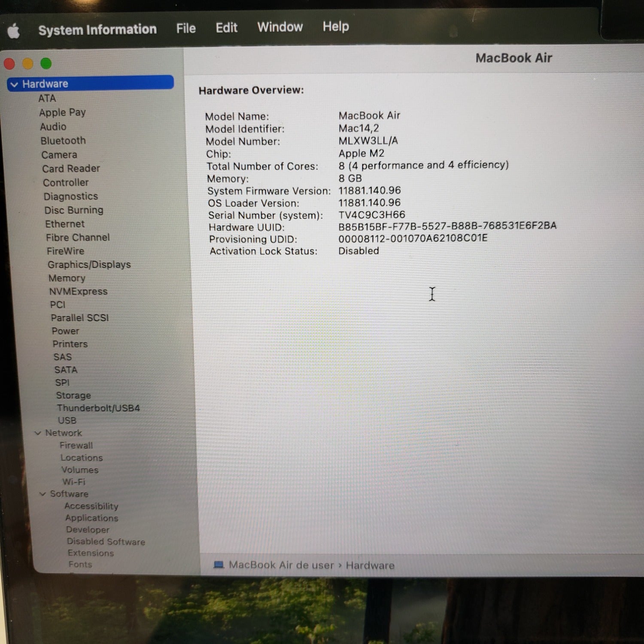The image size is (644, 644).
Task: Collapse the Hardware section chevron
Action: click(14, 85)
